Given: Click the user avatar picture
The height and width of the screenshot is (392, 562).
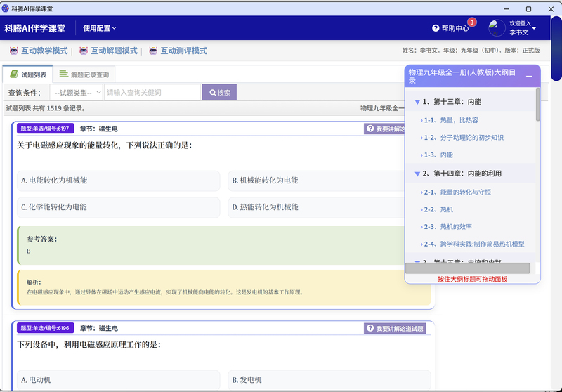Looking at the screenshot, I should click(x=497, y=28).
